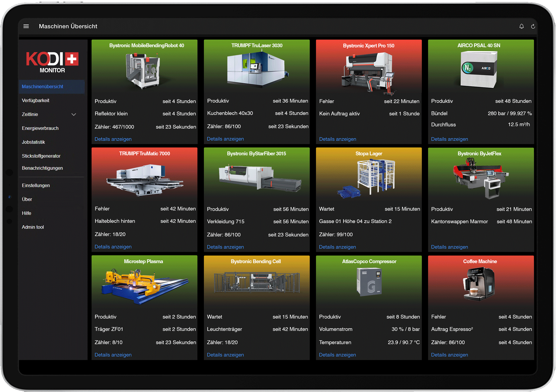Viewport: 556px width, 392px height.
Task: Open Admin tool in sidebar
Action: tap(33, 227)
